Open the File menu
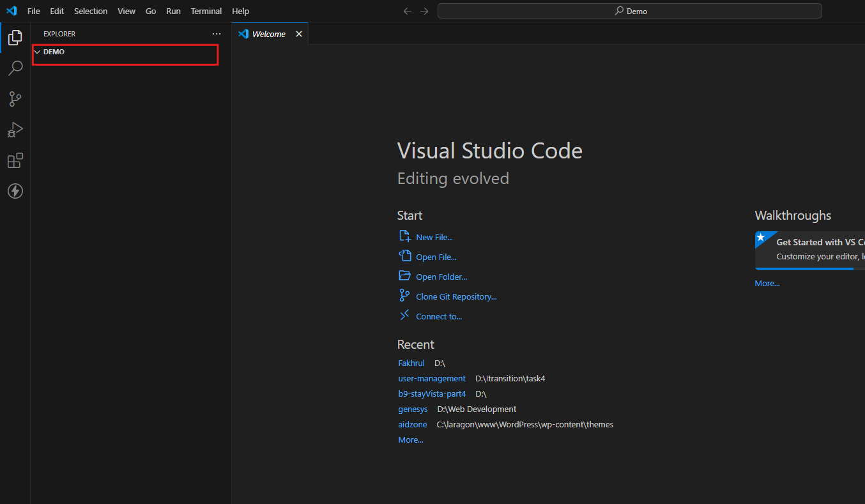 33,11
